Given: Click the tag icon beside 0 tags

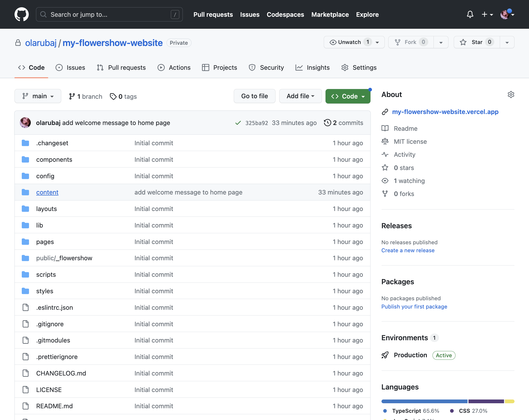Looking at the screenshot, I should [x=113, y=96].
